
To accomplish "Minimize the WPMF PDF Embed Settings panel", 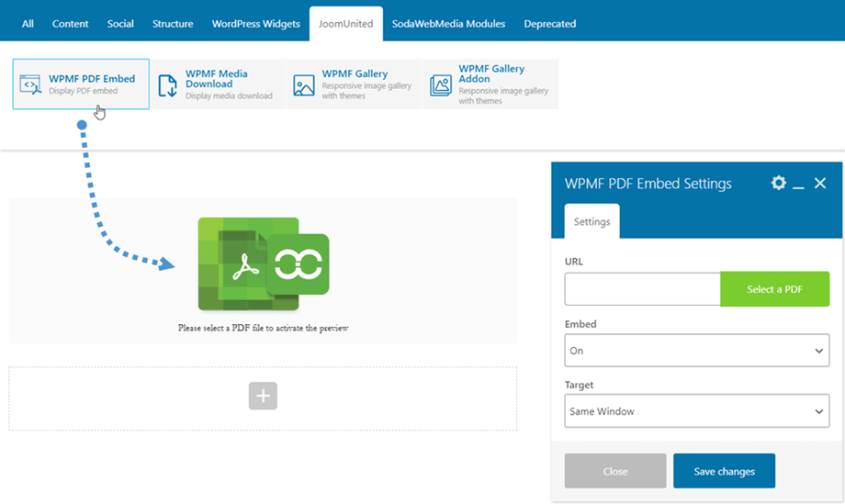I will (x=798, y=185).
